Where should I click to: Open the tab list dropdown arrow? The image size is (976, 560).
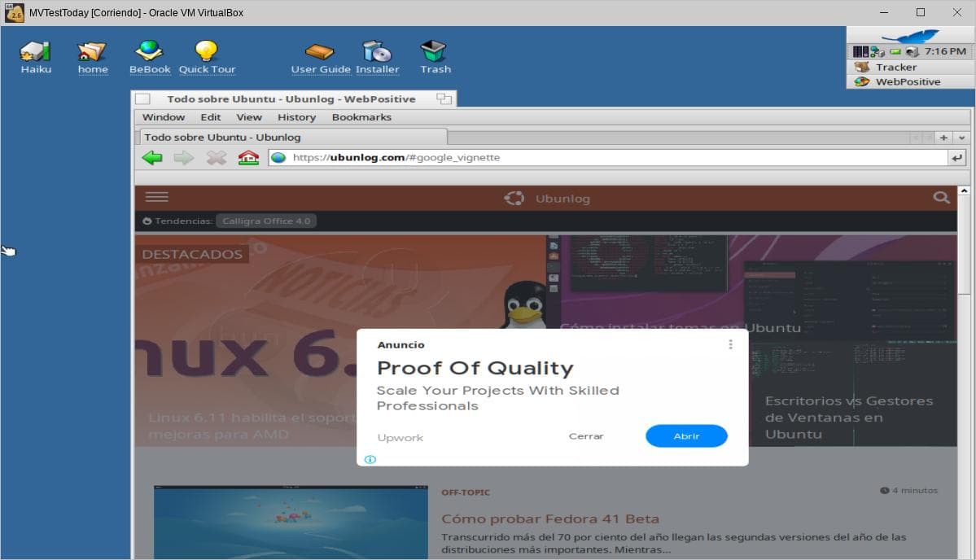pyautogui.click(x=961, y=138)
